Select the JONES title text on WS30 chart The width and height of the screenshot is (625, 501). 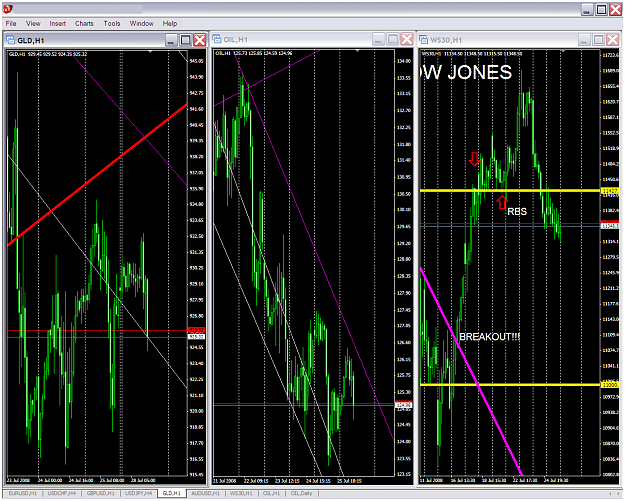(x=480, y=72)
